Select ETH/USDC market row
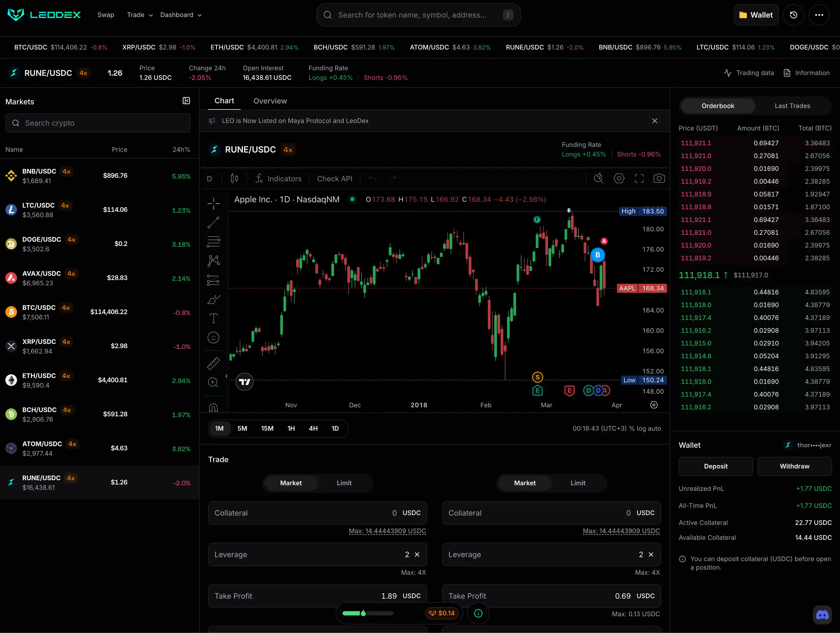 click(x=100, y=380)
